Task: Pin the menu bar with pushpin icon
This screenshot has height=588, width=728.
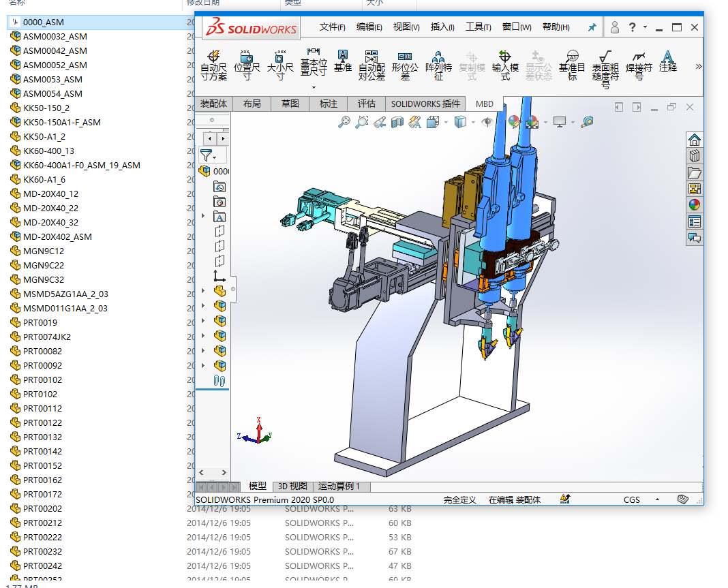Action: tap(592, 27)
